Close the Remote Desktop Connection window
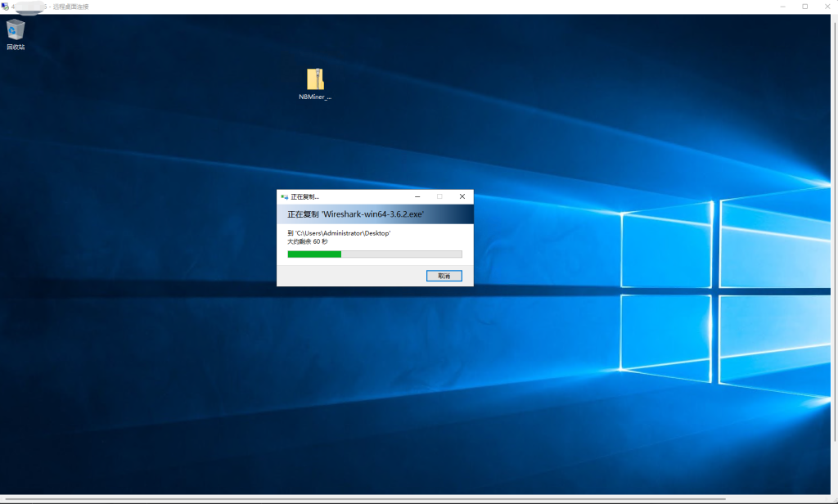838x504 pixels. tap(827, 7)
